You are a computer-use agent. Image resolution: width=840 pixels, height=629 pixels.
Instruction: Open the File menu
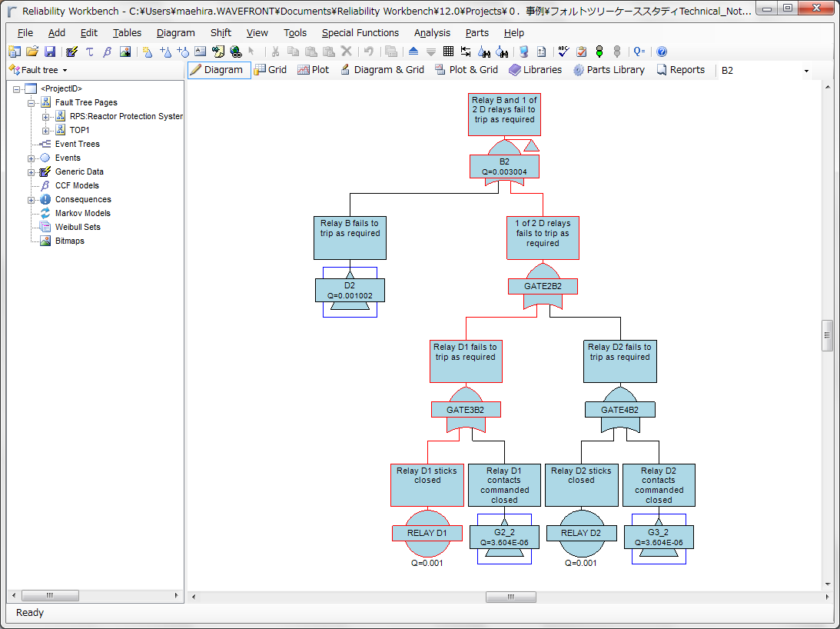(25, 33)
